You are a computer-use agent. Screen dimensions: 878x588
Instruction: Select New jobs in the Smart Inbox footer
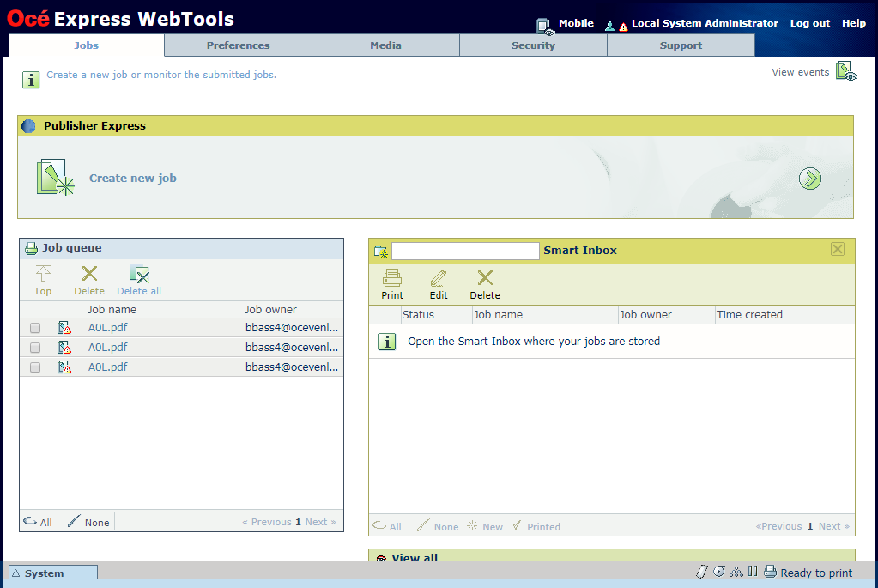pyautogui.click(x=485, y=526)
